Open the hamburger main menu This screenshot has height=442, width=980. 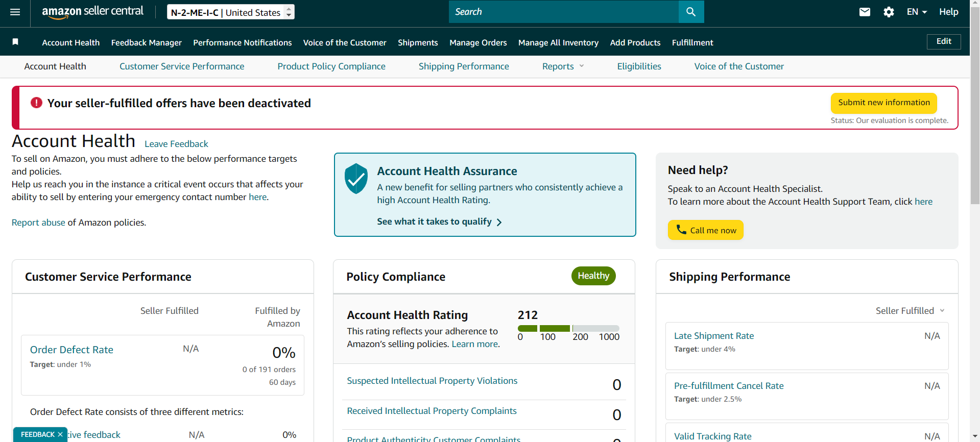(15, 12)
